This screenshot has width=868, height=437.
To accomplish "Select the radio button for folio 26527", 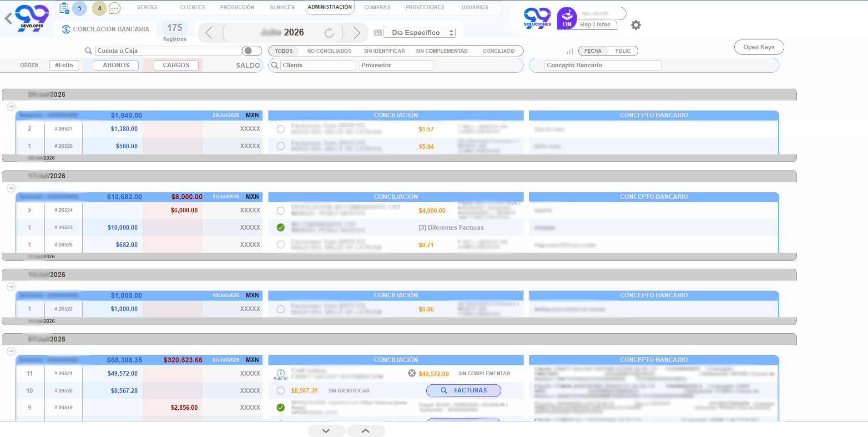I will 281,129.
